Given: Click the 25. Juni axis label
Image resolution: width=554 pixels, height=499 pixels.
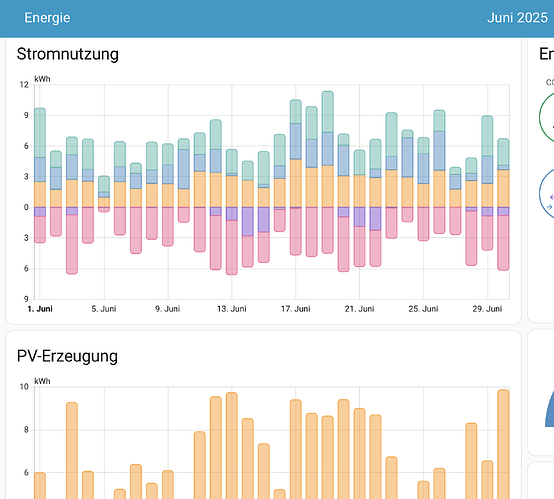Looking at the screenshot, I should point(423,309).
